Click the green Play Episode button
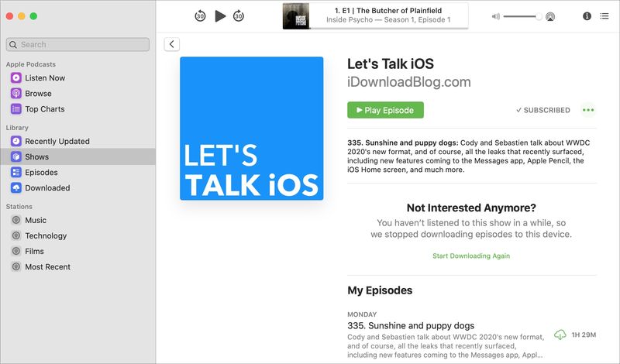620x364 pixels. 385,110
